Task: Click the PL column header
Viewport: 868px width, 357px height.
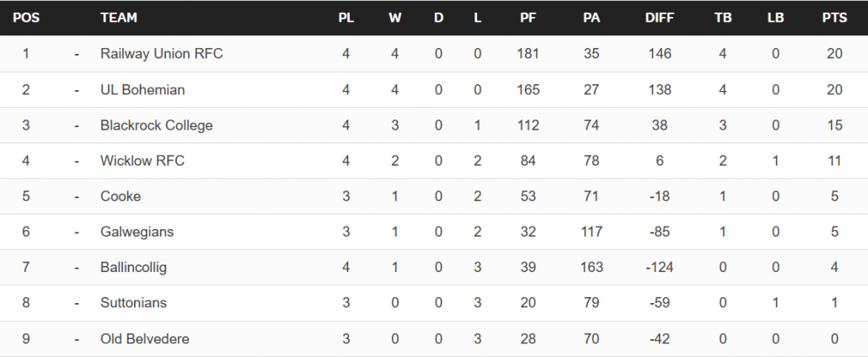Action: tap(346, 18)
